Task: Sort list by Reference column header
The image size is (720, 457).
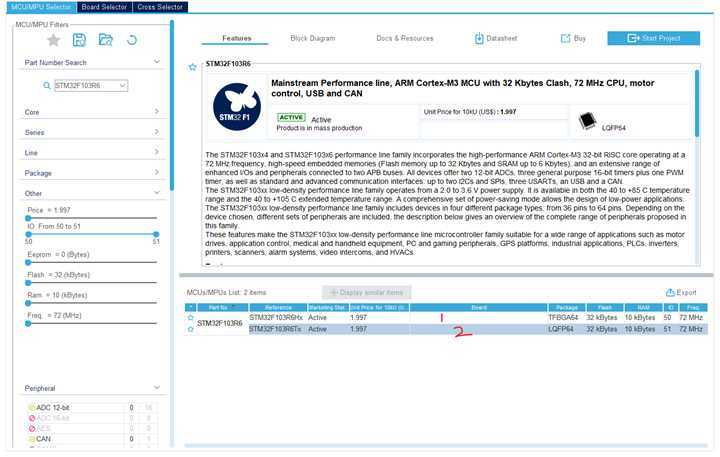Action: point(278,307)
